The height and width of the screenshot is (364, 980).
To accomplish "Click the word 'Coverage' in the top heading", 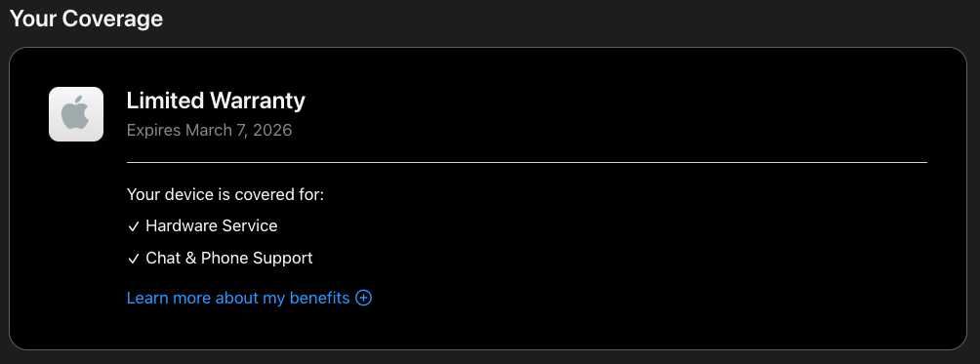I will point(112,19).
